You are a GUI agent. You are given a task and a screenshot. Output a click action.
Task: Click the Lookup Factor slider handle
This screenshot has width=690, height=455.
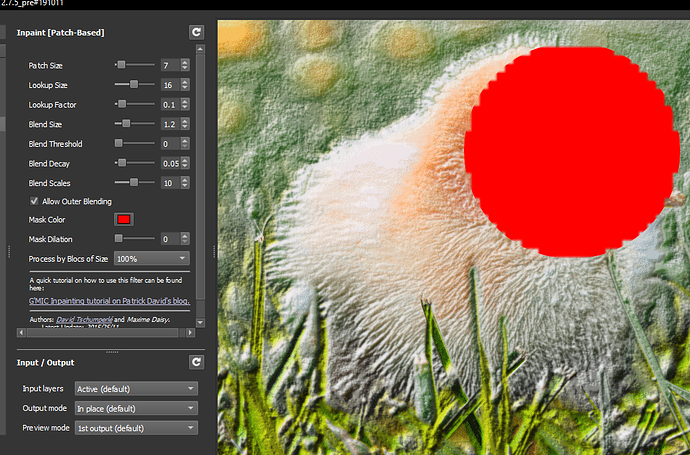click(x=122, y=104)
